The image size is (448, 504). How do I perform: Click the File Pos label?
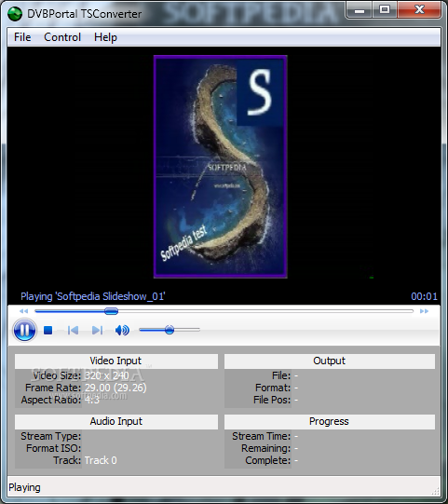coord(272,400)
